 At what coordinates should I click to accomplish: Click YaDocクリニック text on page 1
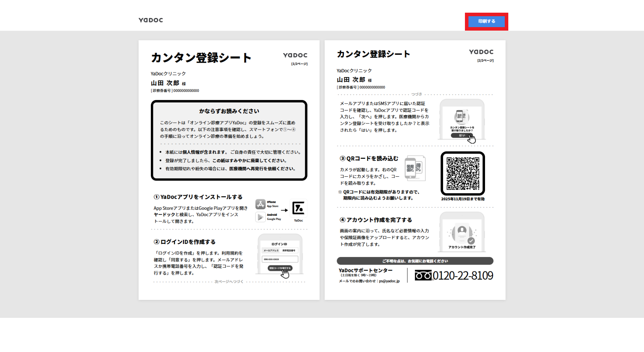168,74
